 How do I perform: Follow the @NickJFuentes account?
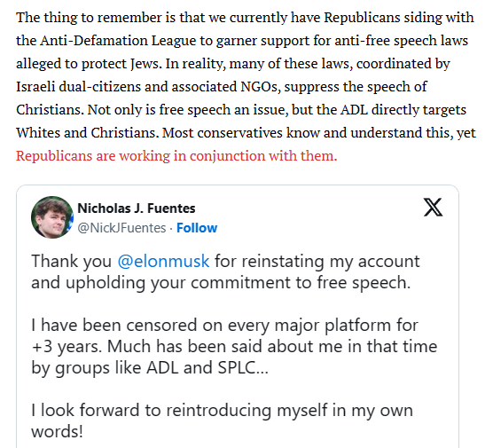(197, 228)
